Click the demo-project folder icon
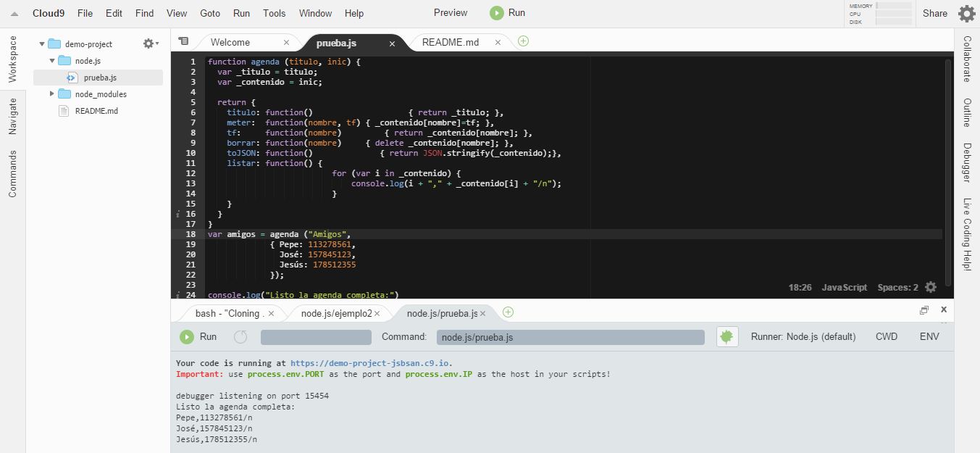The image size is (980, 453). coord(54,44)
